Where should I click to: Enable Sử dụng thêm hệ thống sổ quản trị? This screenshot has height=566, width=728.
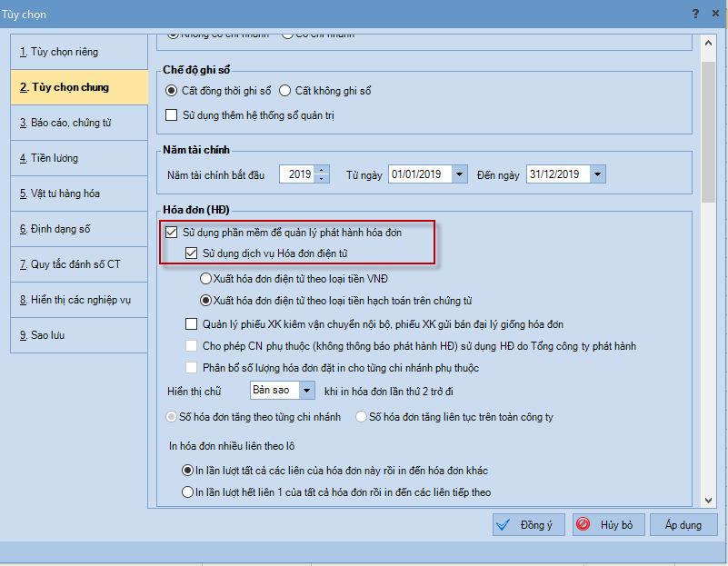click(172, 115)
